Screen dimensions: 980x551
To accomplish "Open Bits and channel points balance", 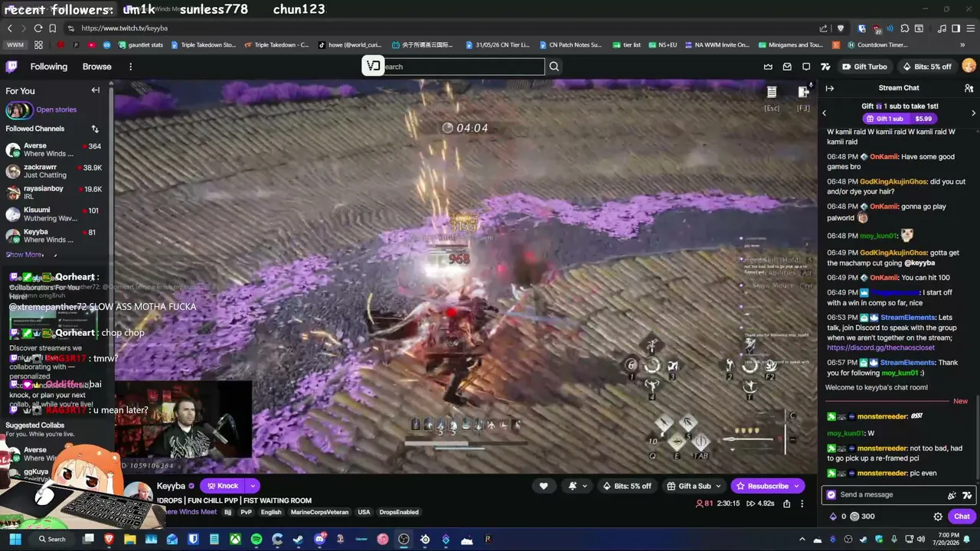I will point(851,517).
